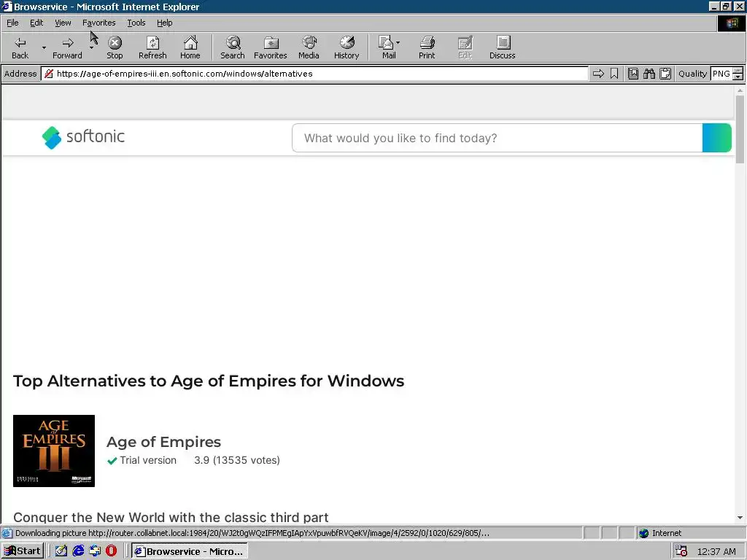This screenshot has height=560, width=747.
Task: Click the binoculars find icon
Action: tap(649, 74)
